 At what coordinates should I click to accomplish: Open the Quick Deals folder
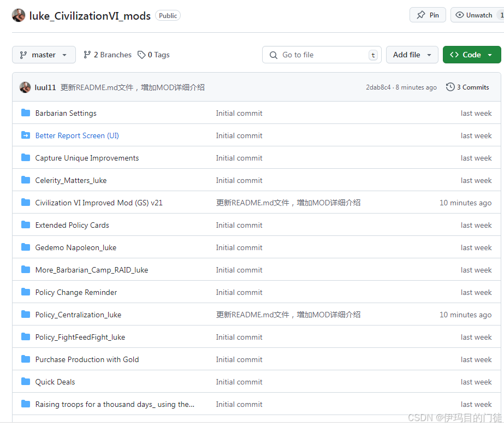55,382
